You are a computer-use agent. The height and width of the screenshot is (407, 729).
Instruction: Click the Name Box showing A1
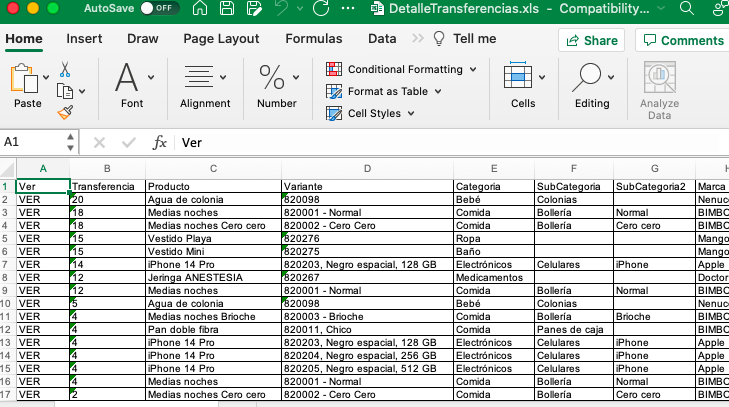[x=33, y=142]
